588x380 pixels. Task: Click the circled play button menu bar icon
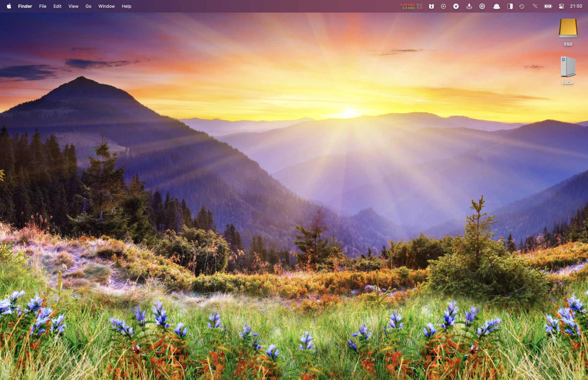click(x=443, y=6)
